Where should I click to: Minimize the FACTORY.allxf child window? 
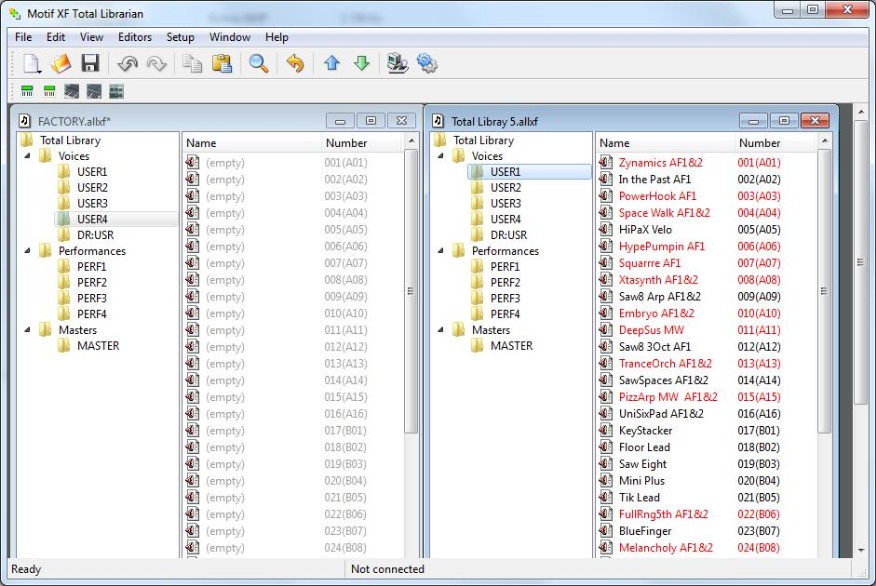coord(340,121)
